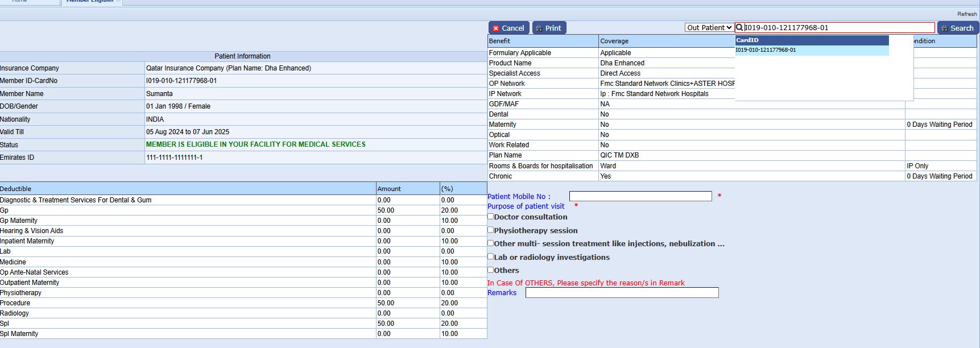Focus the Remarks text field

coord(622,292)
